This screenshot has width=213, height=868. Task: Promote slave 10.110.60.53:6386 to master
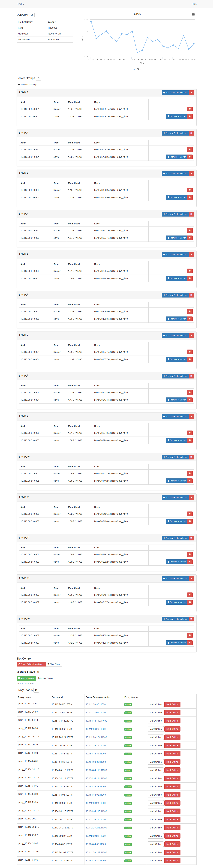177,521
